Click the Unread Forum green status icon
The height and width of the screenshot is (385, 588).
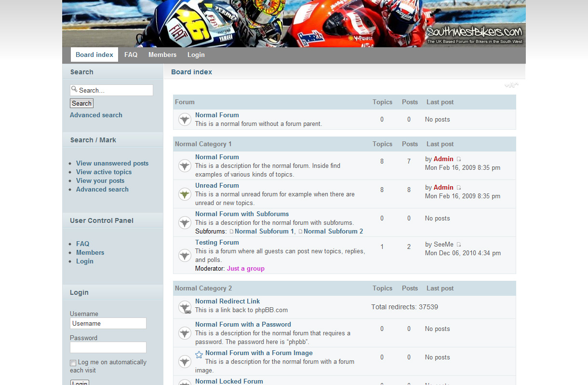pyautogui.click(x=185, y=194)
